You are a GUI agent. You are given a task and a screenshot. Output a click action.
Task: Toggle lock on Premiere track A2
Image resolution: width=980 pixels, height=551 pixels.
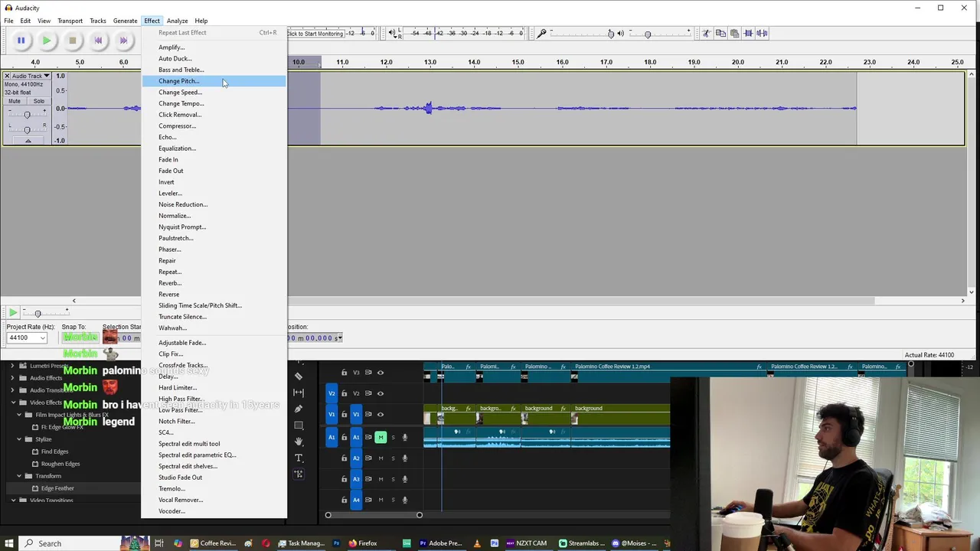click(x=344, y=458)
